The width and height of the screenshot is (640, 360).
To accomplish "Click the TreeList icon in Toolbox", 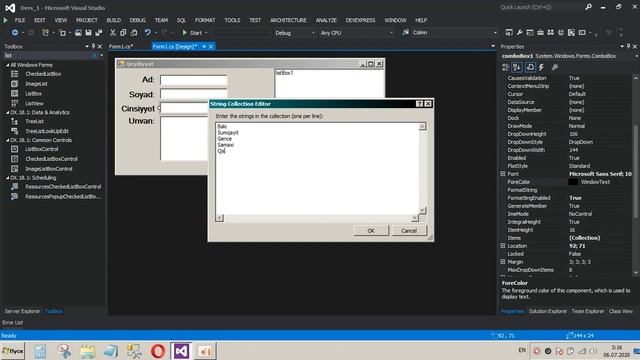I will coord(15,121).
